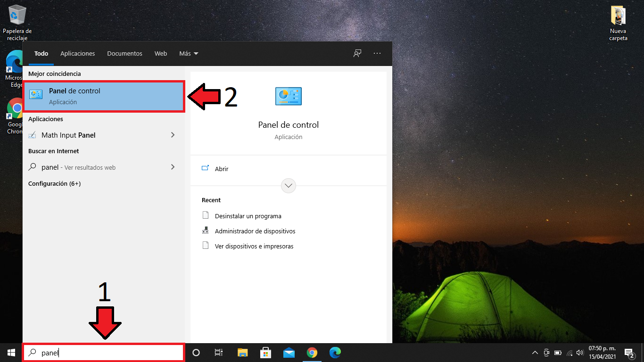Image resolution: width=644 pixels, height=362 pixels.
Task: Launch Google Chrome from the taskbar
Action: [312, 353]
